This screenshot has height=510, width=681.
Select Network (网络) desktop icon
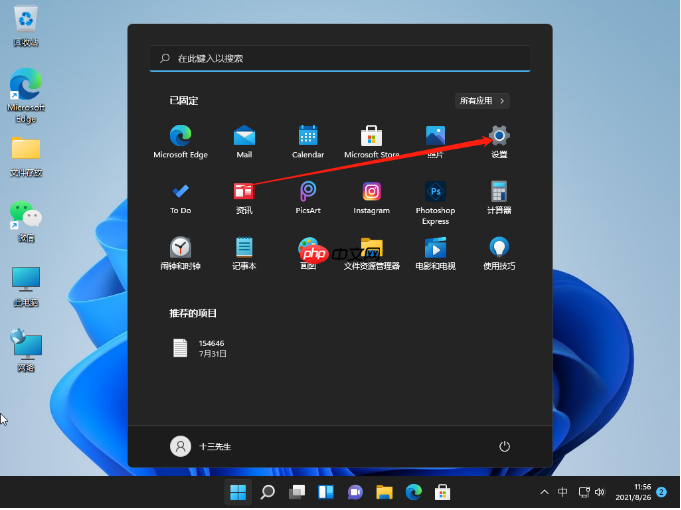click(26, 351)
